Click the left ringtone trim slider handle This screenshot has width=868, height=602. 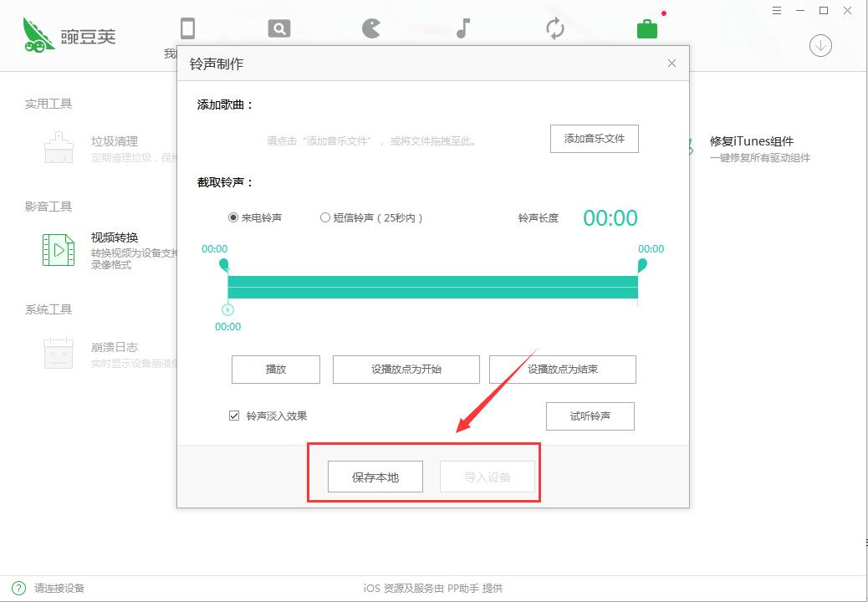[x=224, y=266]
